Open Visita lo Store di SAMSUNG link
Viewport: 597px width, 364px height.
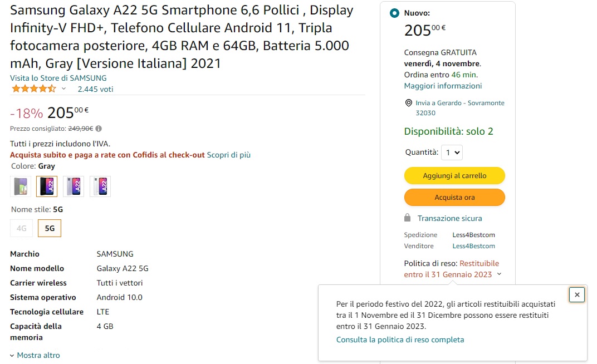pos(58,78)
